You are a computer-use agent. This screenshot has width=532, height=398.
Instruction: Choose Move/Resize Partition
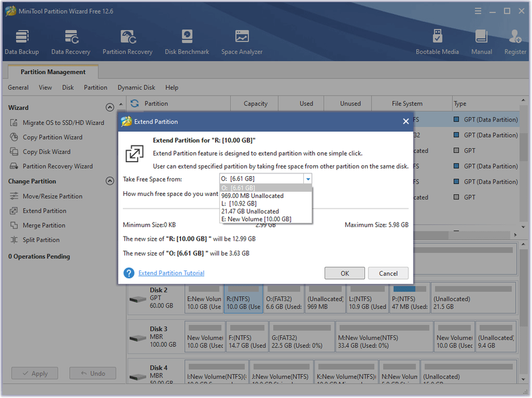click(46, 196)
